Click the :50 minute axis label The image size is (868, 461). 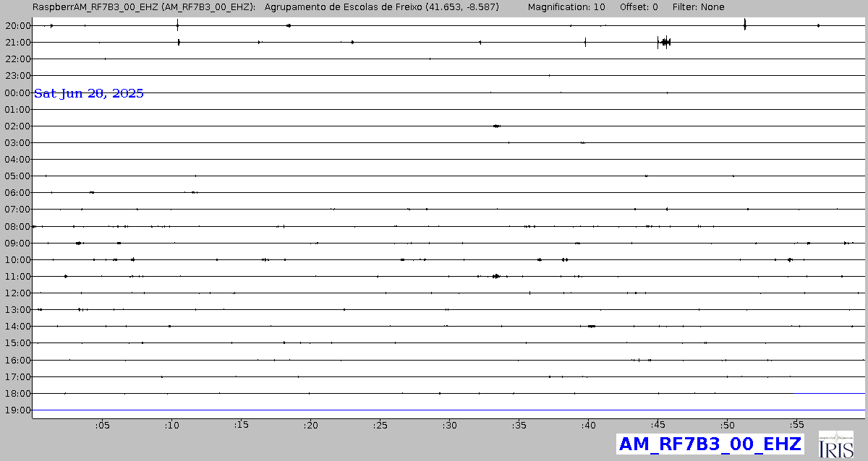(727, 425)
